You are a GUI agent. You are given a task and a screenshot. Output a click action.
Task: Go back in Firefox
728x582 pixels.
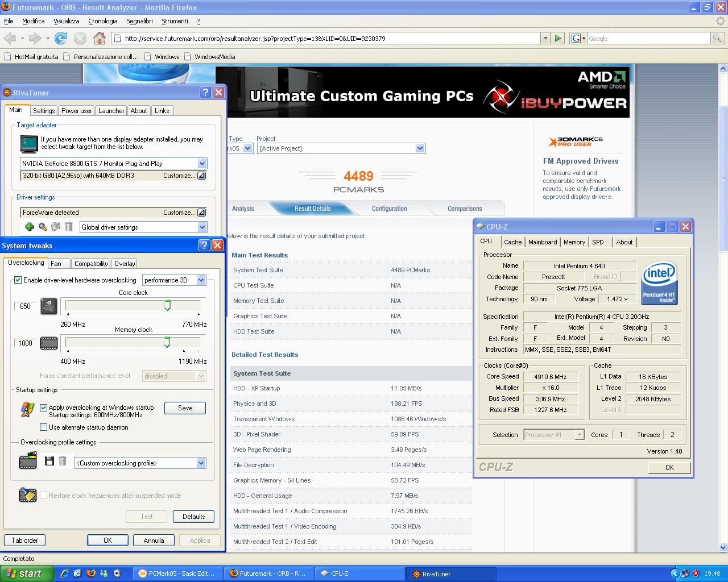(x=10, y=38)
